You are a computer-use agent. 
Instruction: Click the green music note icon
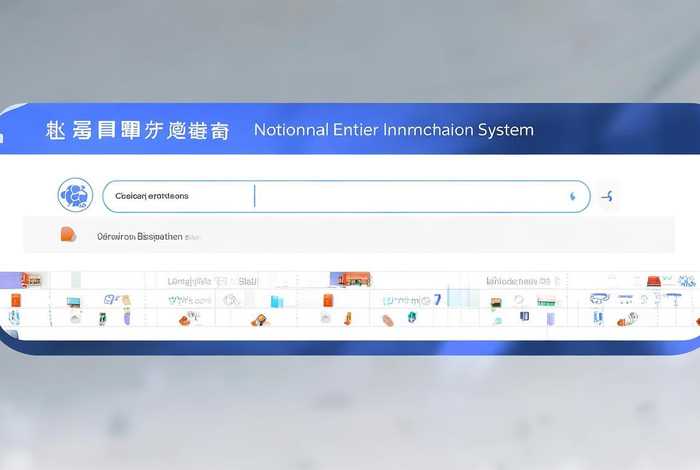pyautogui.click(x=103, y=319)
